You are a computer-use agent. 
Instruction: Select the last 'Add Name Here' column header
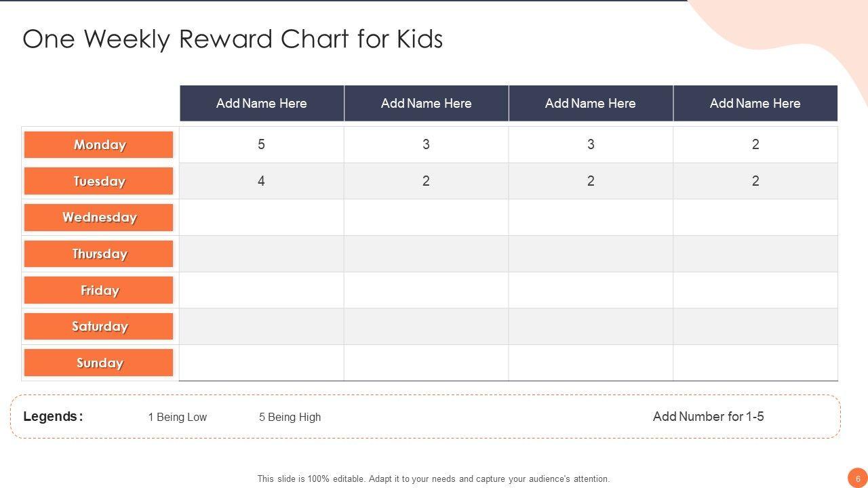tap(755, 103)
